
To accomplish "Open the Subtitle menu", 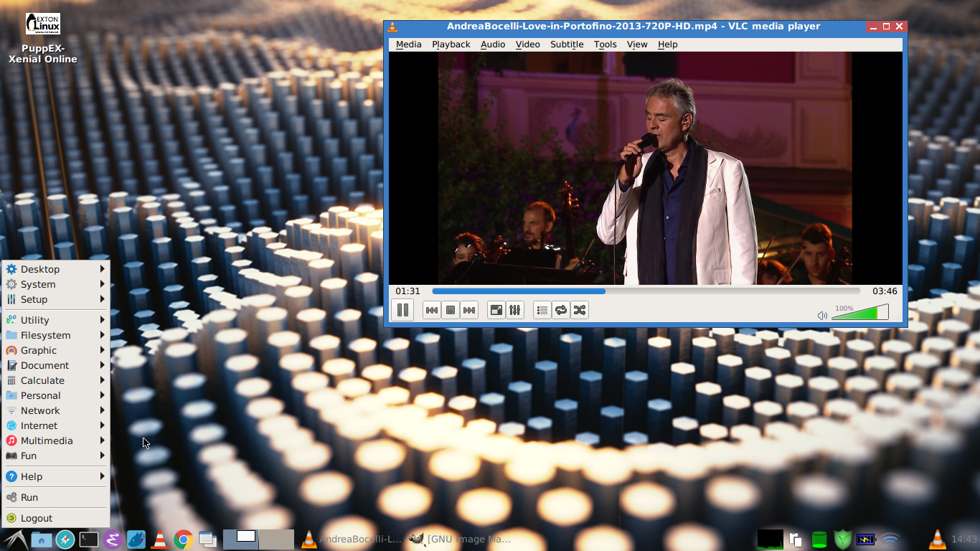I will coord(567,44).
